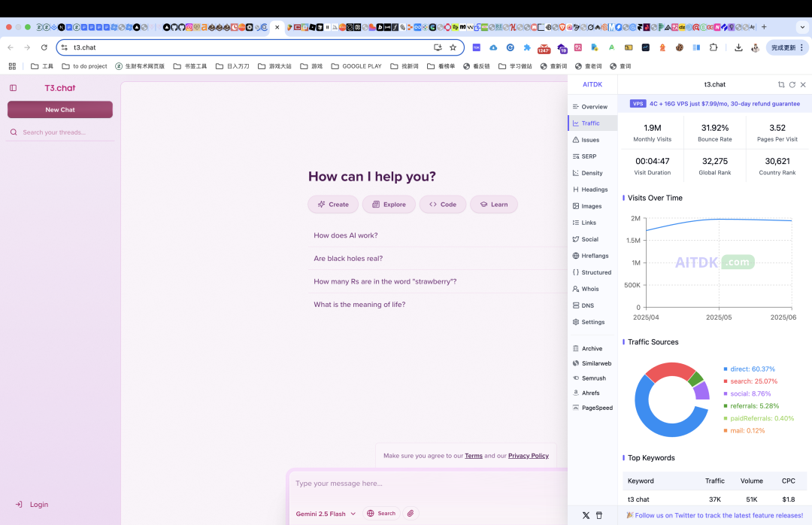
Task: Click the AITDK panel pop-out window icon
Action: 781,84
